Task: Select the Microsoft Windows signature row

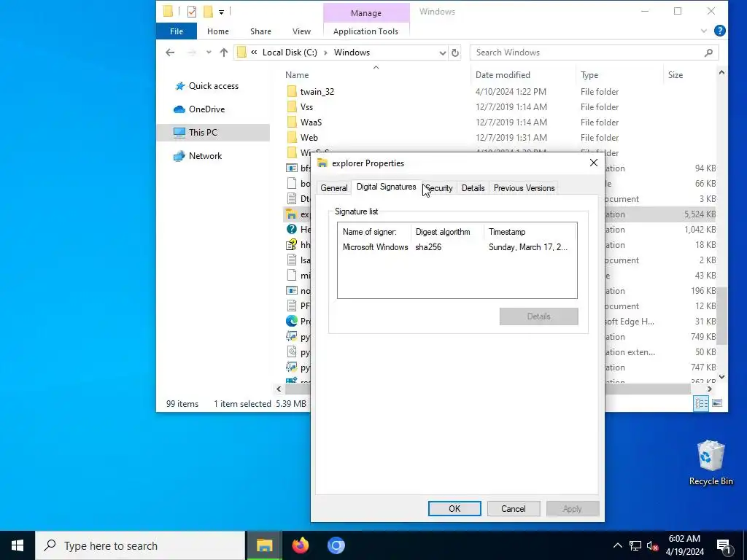Action: pos(457,247)
